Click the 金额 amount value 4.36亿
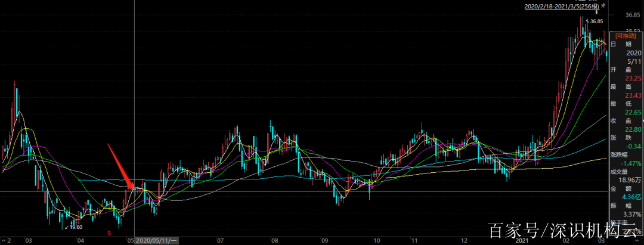Screen dimensions: 644x245 click(x=632, y=197)
